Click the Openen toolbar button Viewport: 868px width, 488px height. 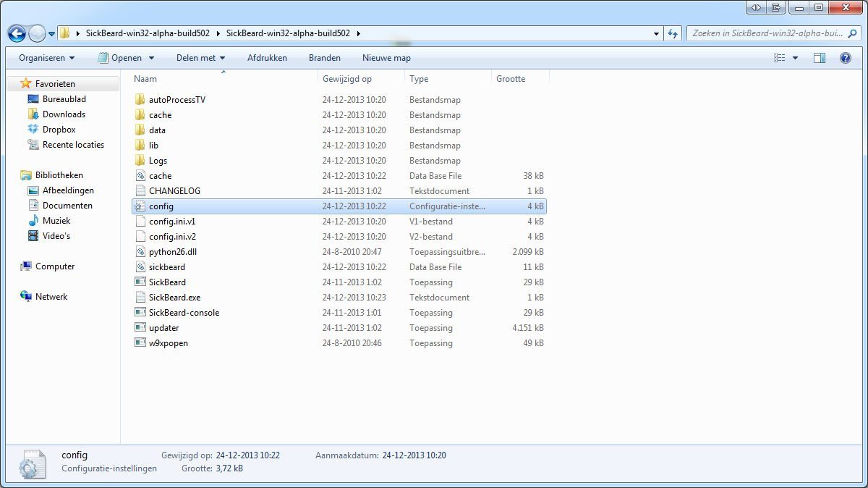pyautogui.click(x=120, y=58)
